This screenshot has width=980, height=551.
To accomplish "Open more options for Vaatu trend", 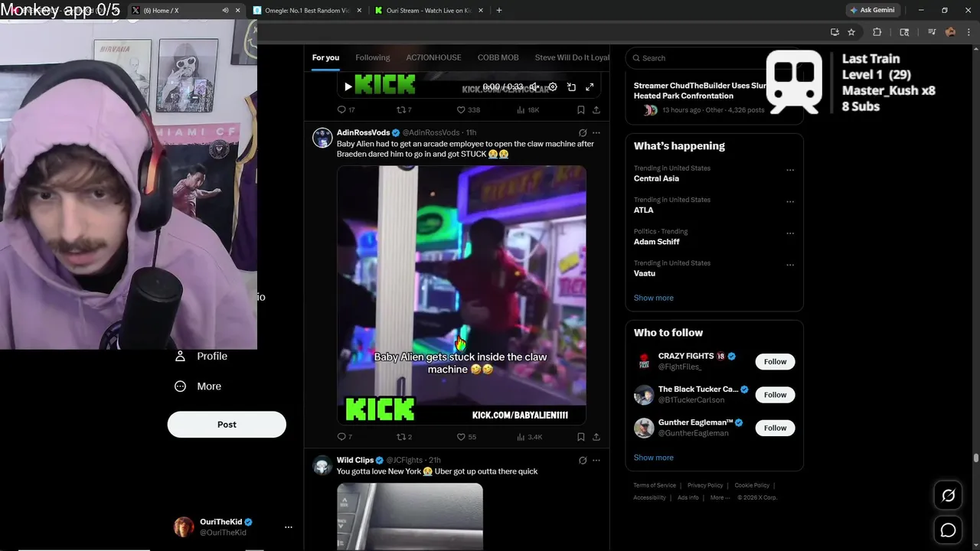I will [x=790, y=265].
